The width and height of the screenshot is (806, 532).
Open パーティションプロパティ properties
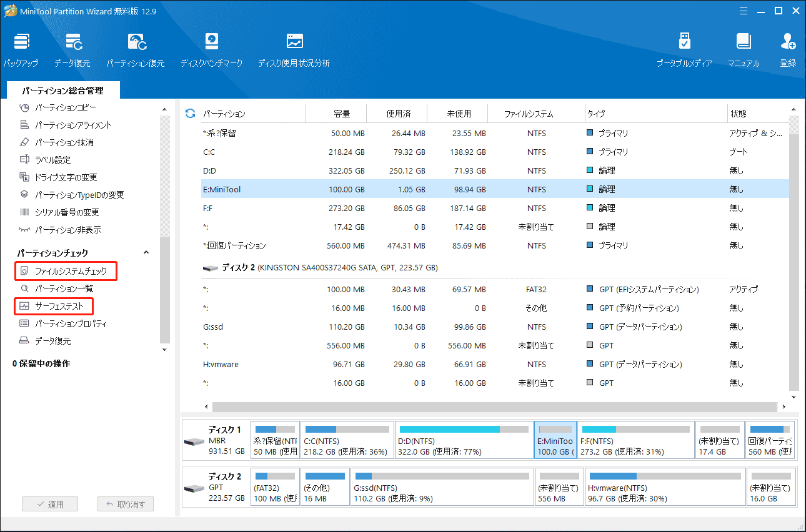(x=63, y=323)
